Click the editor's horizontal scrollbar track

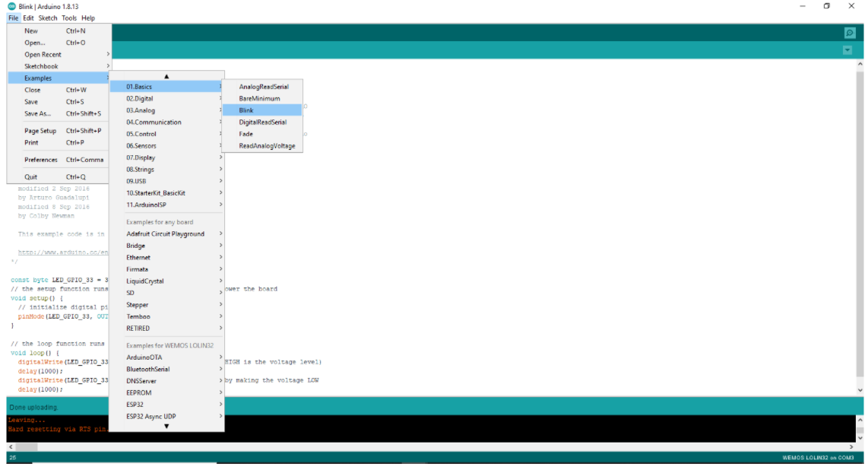click(456, 446)
